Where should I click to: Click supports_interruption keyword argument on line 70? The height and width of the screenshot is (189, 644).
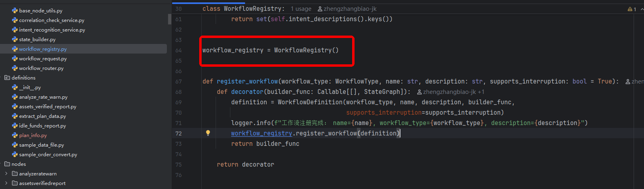tap(384, 113)
